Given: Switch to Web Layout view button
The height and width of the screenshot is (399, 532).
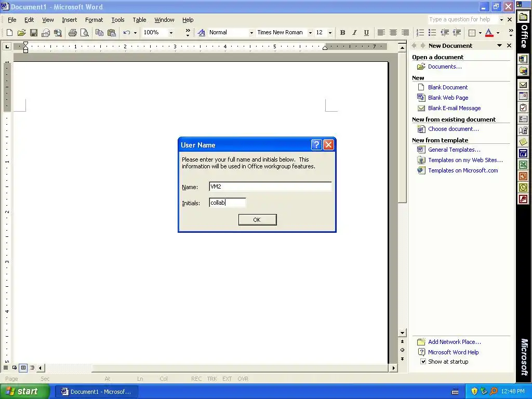Looking at the screenshot, I should point(15,367).
